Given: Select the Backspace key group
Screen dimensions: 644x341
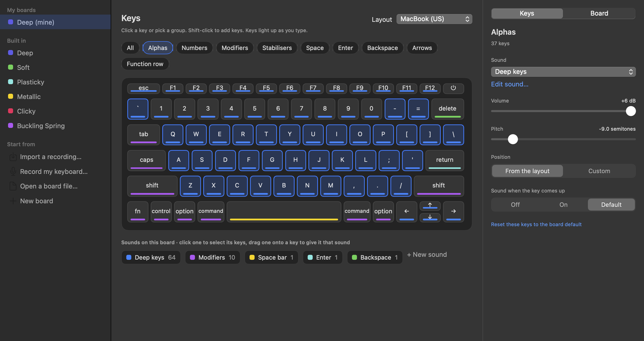Looking at the screenshot, I should click(x=382, y=48).
